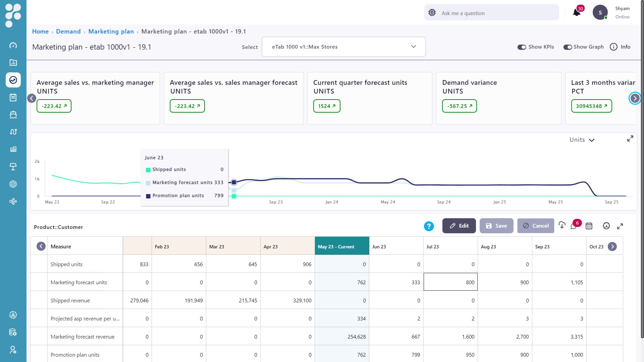Viewport: 644px width, 362px height.
Task: Toggle the Show Graph switch
Action: 568,47
